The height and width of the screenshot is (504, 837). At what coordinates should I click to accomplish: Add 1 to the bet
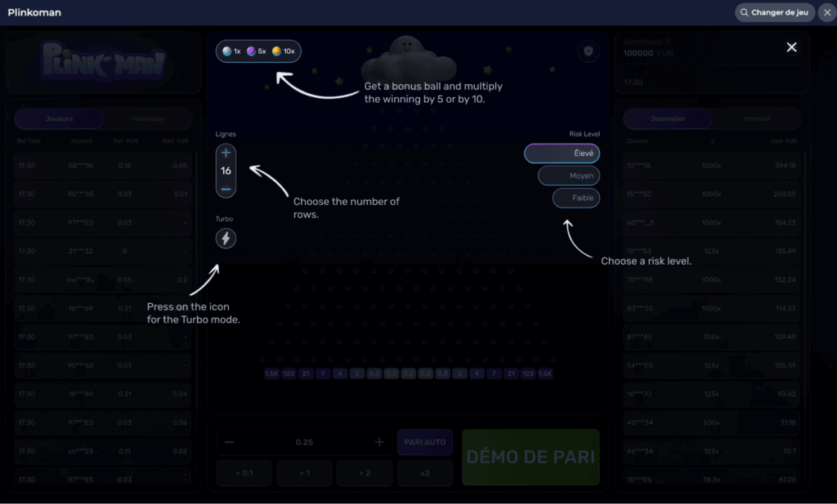304,473
